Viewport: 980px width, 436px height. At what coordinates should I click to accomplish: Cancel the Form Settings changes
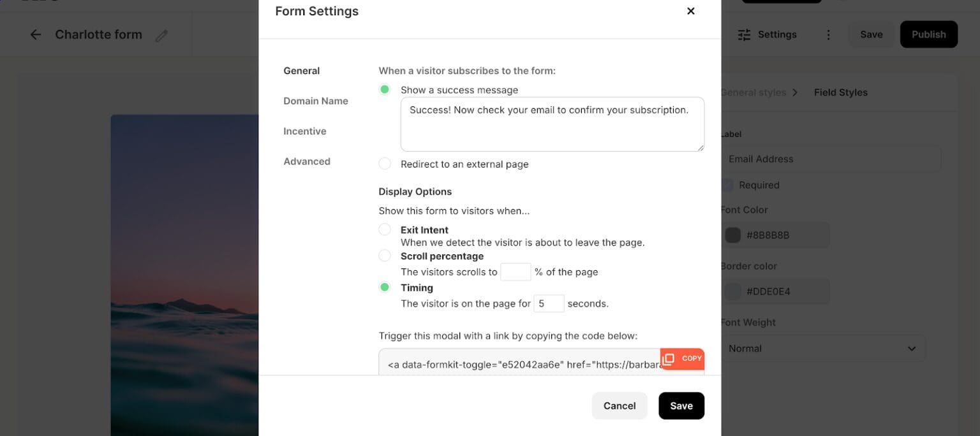[619, 405]
